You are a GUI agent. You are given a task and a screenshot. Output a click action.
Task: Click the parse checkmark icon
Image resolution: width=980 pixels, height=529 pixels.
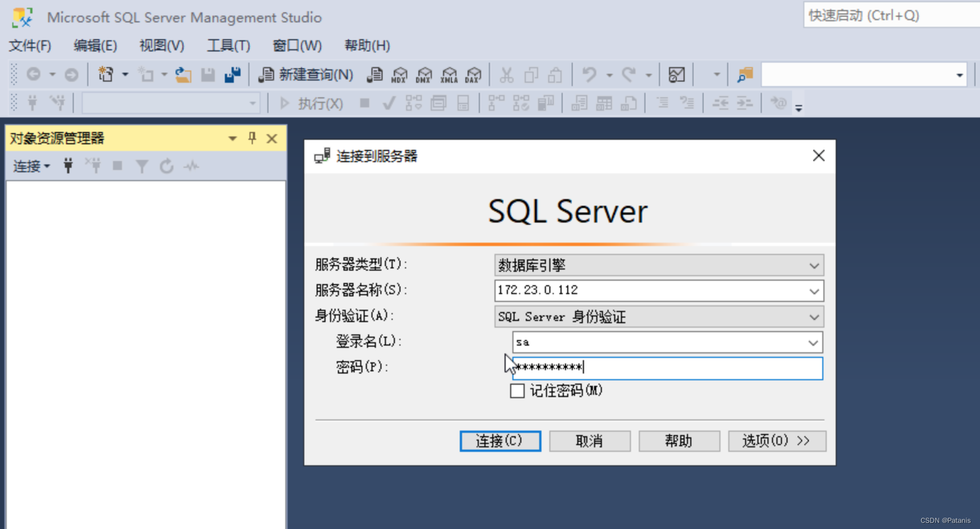(389, 103)
